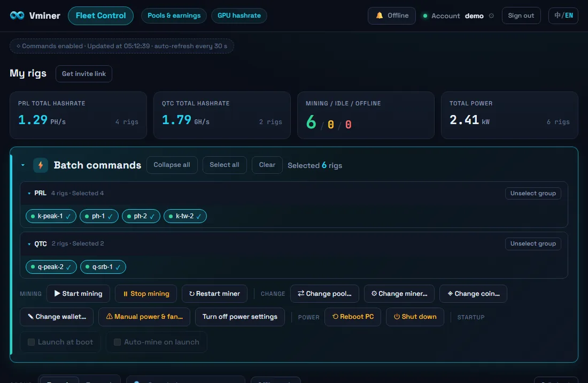Viewport: 588px width, 383px height.
Task: Click the Commands enabled status banner
Action: tap(122, 46)
